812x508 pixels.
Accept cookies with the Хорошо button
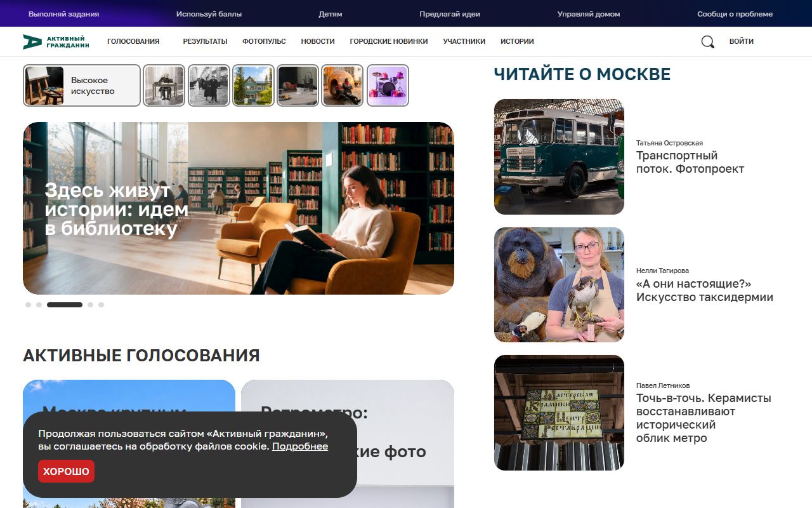[x=66, y=471]
